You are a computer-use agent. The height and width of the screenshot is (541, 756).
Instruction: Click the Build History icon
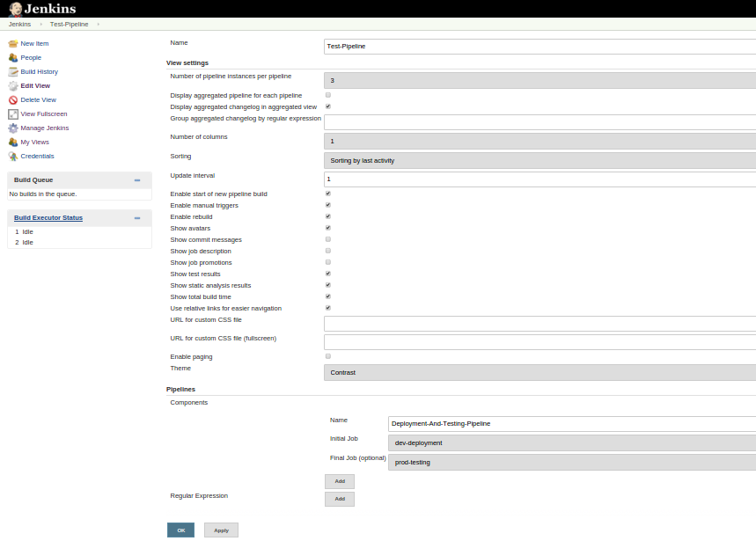coord(13,72)
